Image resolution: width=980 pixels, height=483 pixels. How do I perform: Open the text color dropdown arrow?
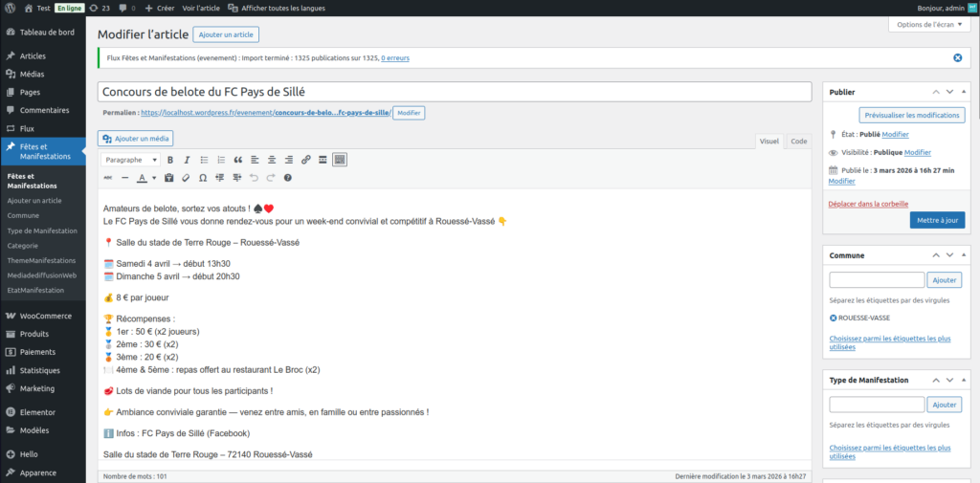tap(154, 178)
